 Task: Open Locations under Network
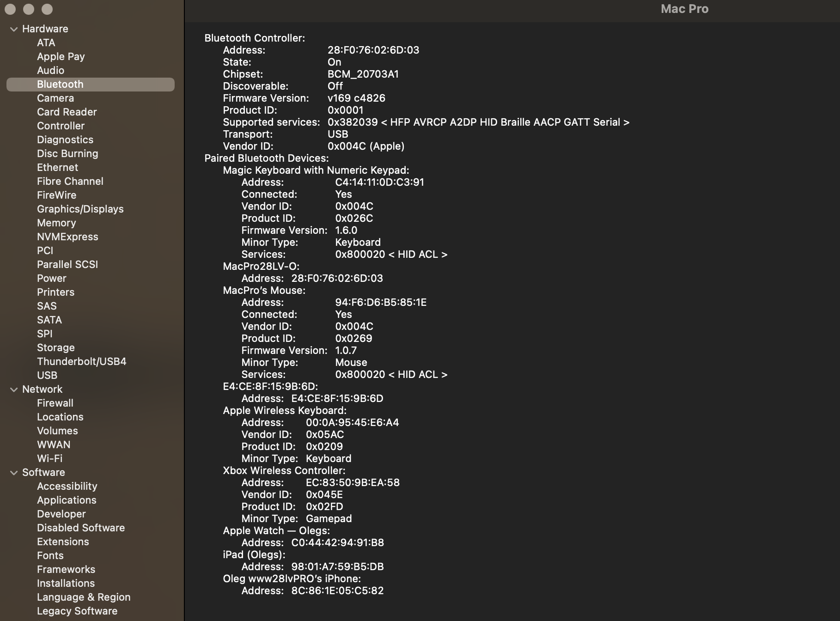tap(61, 417)
